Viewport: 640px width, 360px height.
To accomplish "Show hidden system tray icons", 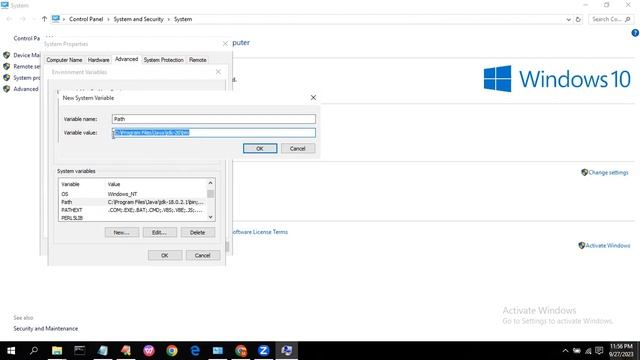I will (565, 351).
